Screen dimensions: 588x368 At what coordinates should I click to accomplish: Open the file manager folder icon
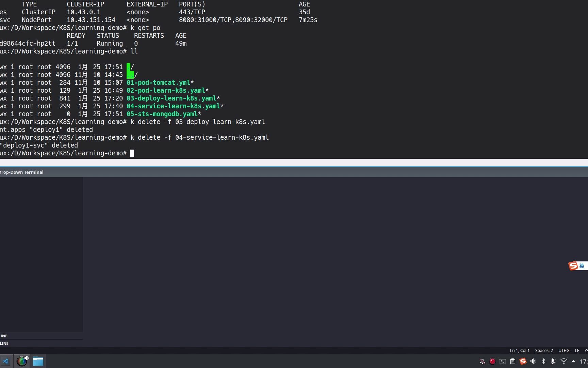tap(38, 361)
